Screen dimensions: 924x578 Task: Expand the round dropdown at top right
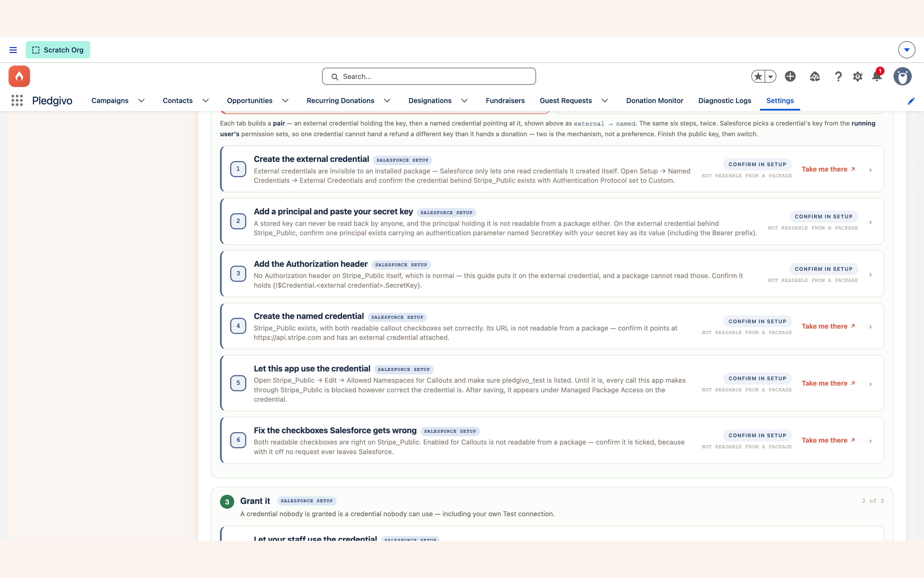907,50
